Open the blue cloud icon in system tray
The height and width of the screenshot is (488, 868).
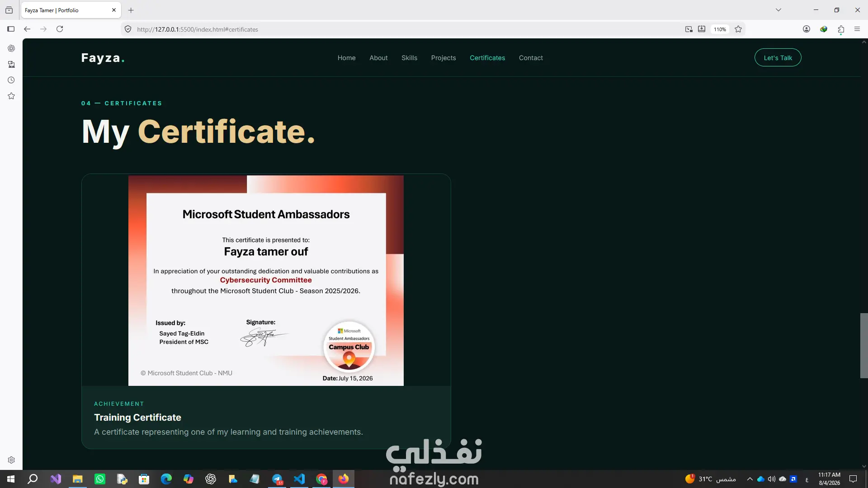coord(761,479)
